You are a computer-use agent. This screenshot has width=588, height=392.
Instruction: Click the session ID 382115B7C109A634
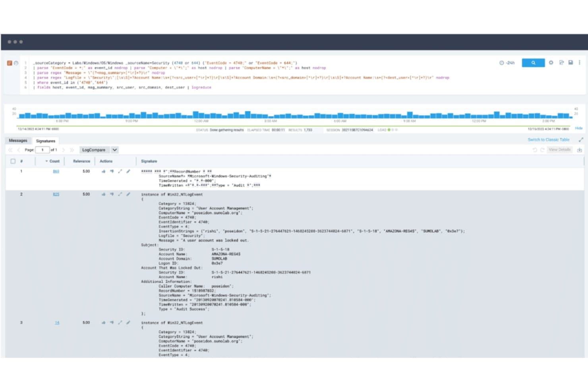pyautogui.click(x=357, y=130)
